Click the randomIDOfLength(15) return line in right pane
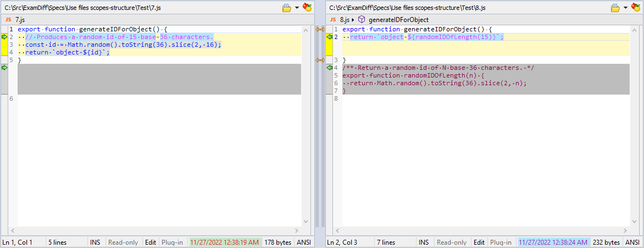 pyautogui.click(x=426, y=37)
